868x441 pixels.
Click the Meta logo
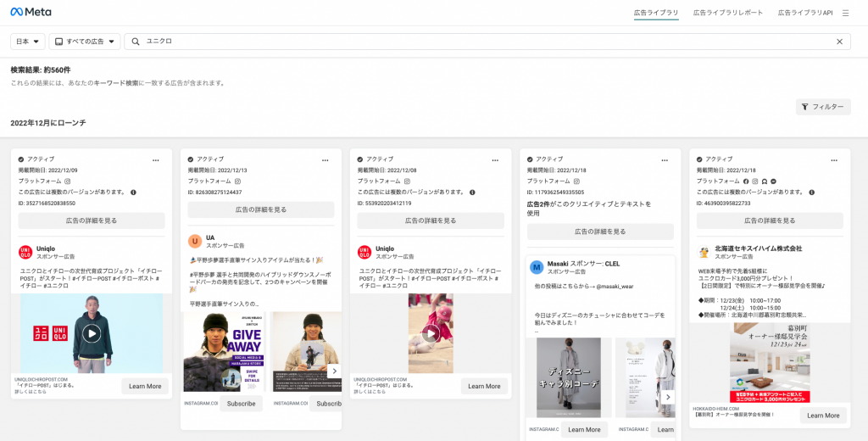tap(31, 12)
